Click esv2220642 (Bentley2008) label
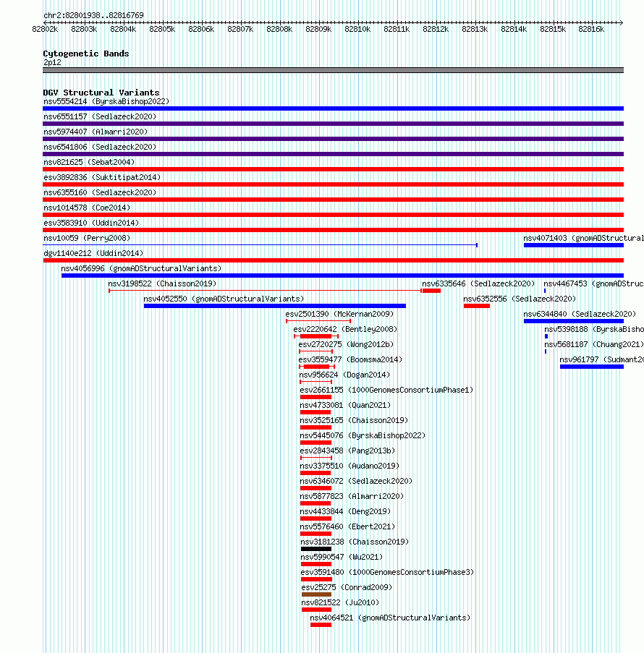This screenshot has width=644, height=653. (345, 330)
